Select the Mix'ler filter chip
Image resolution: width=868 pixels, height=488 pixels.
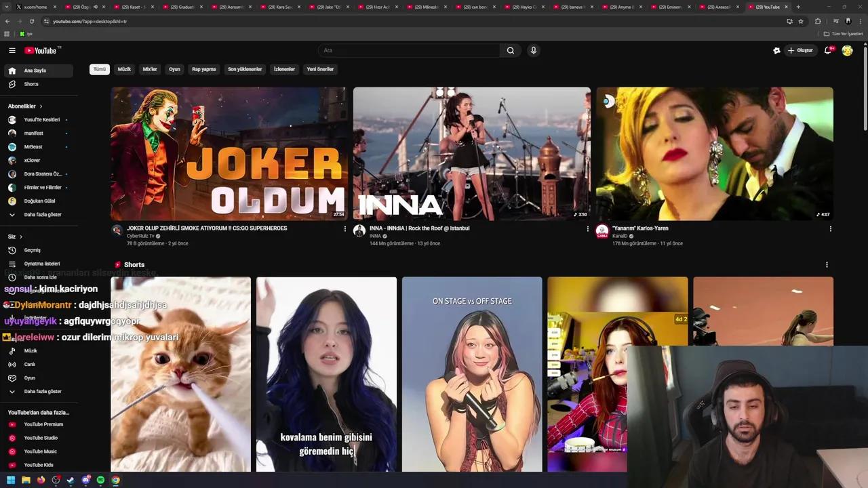(150, 69)
